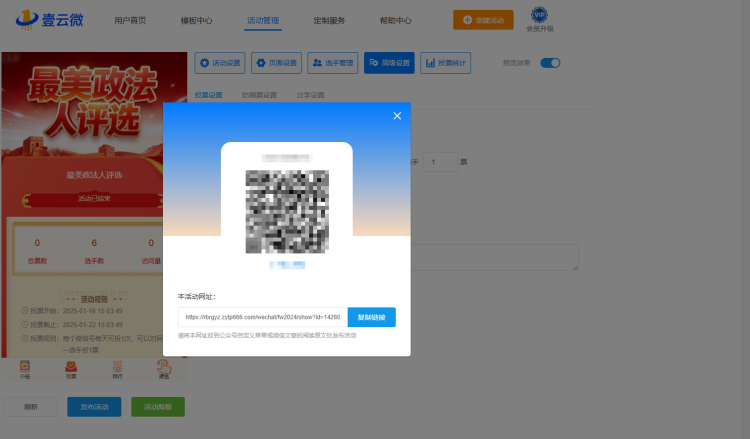Click the 排行 medal icon in preview
This screenshot has height=439, width=750.
pyautogui.click(x=118, y=369)
